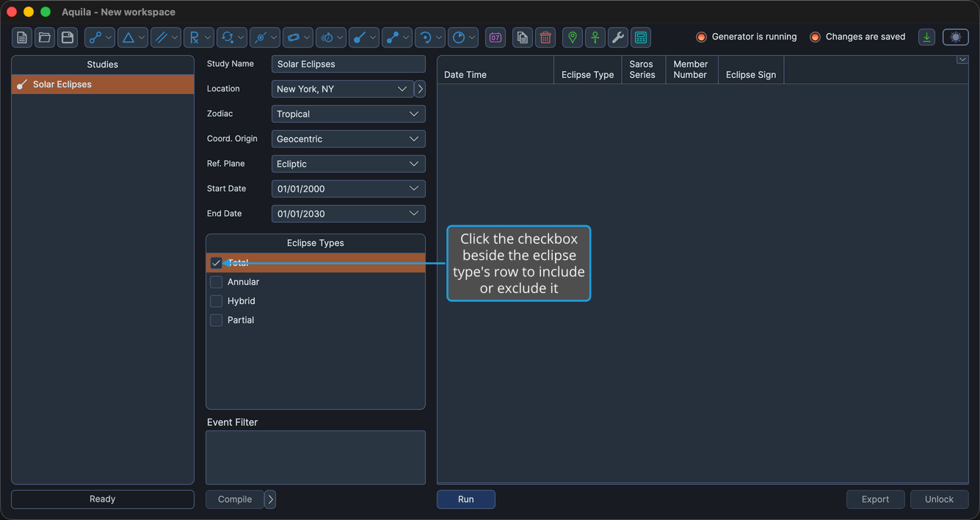980x520 pixels.
Task: Open workspace folder icon
Action: 45,37
